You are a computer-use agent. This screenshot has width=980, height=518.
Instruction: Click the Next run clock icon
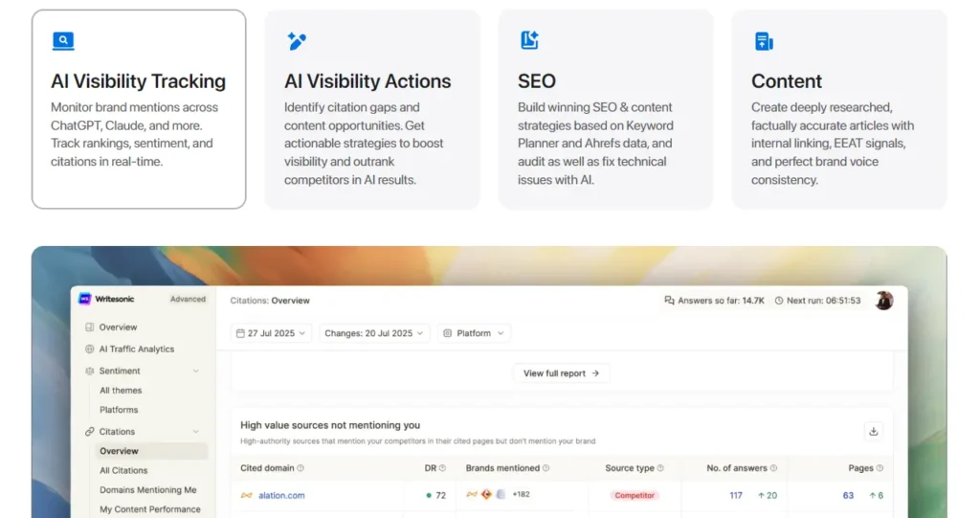pyautogui.click(x=779, y=301)
